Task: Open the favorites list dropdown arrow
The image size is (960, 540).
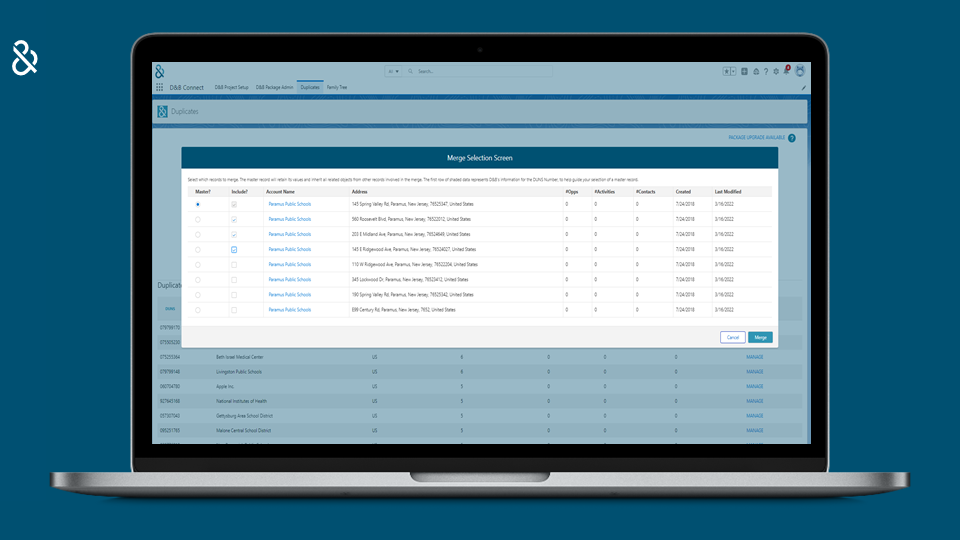Action: [x=734, y=71]
